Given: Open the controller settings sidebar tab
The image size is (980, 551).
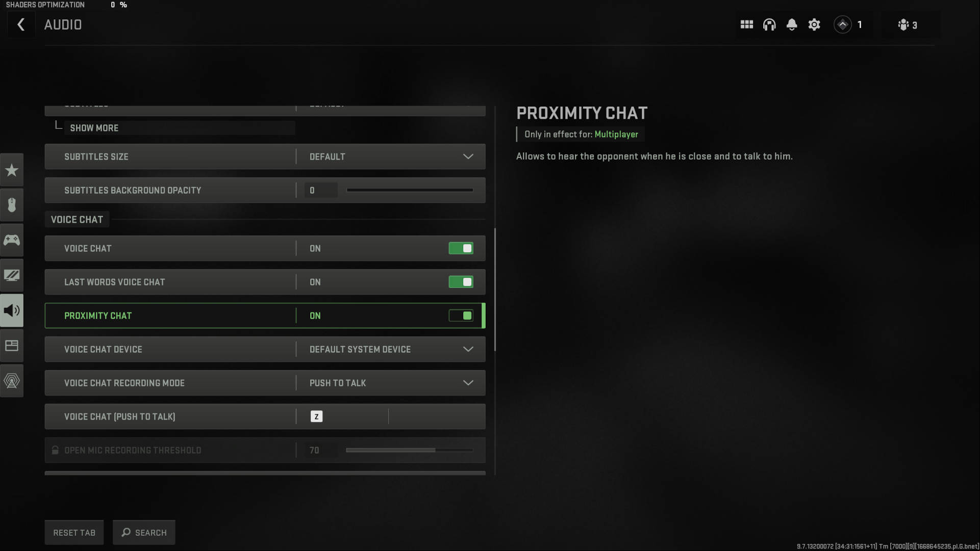Looking at the screenshot, I should pyautogui.click(x=12, y=240).
